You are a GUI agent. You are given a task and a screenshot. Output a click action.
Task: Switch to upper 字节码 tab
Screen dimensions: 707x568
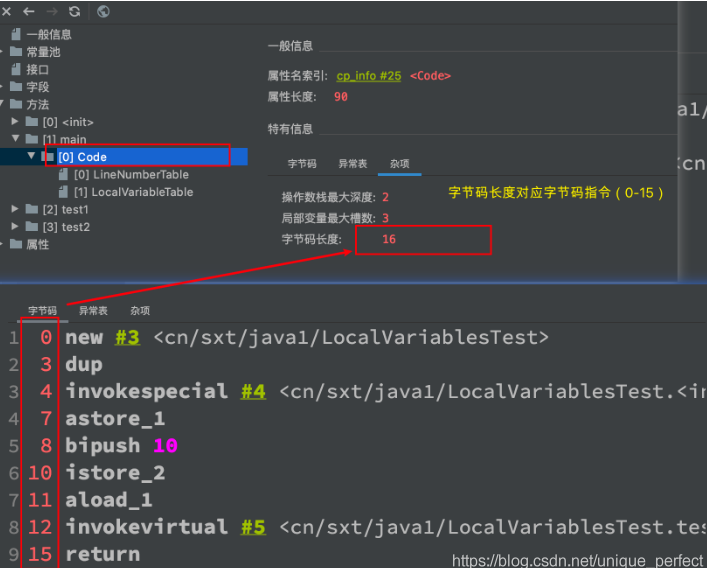pos(302,164)
